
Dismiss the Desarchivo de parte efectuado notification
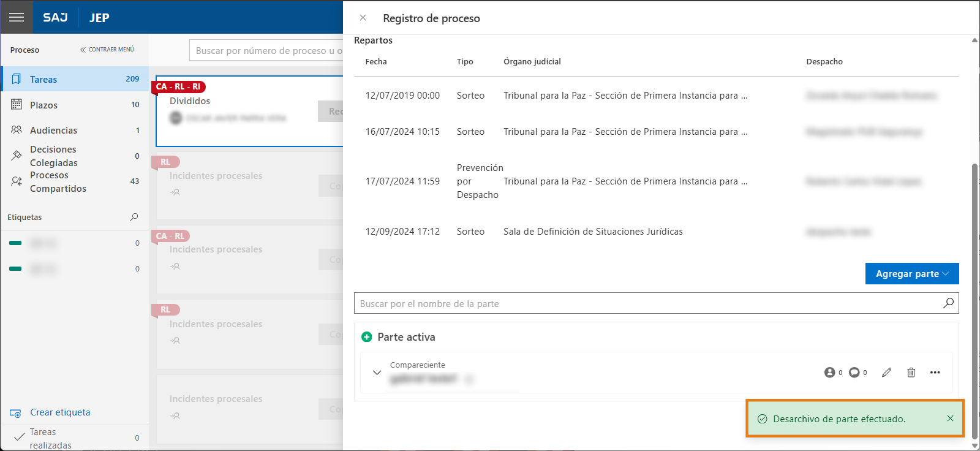click(950, 419)
